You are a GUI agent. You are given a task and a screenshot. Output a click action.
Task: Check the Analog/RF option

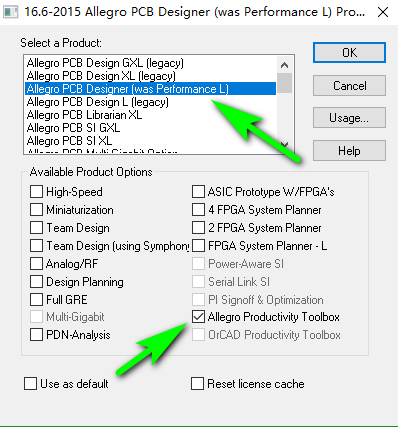point(36,264)
